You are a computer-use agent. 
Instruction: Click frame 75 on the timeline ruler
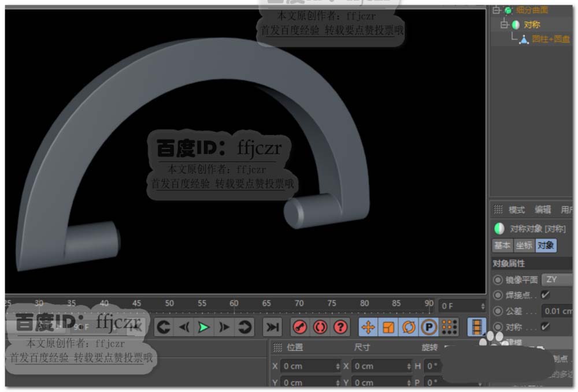tap(332, 303)
